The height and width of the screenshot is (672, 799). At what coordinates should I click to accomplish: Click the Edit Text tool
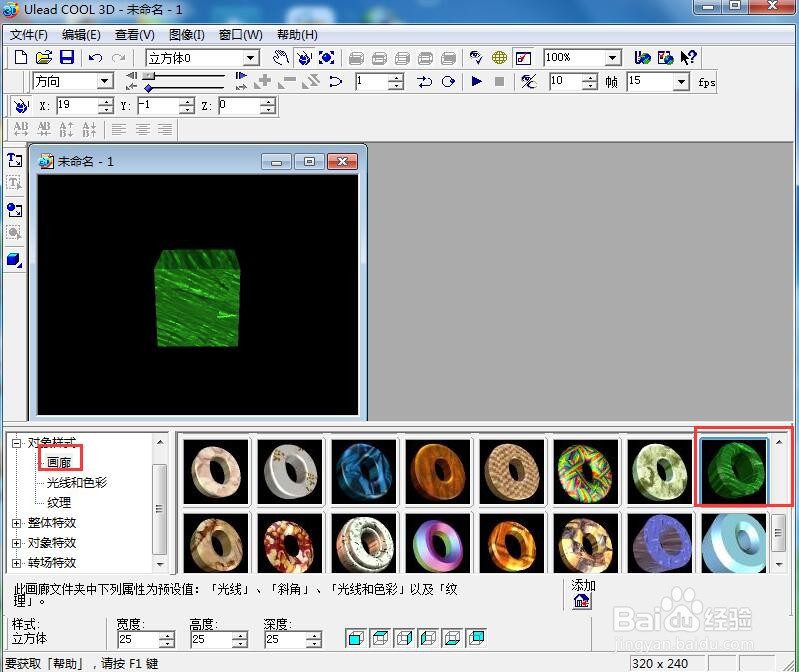14,183
